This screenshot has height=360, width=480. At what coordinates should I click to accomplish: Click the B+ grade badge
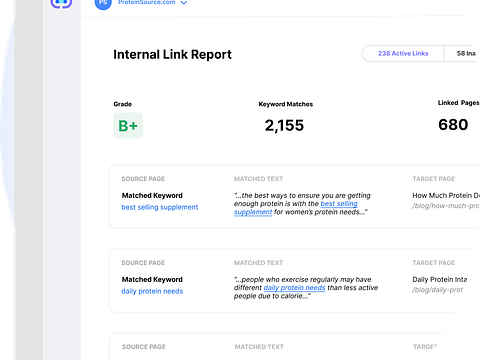click(x=128, y=125)
